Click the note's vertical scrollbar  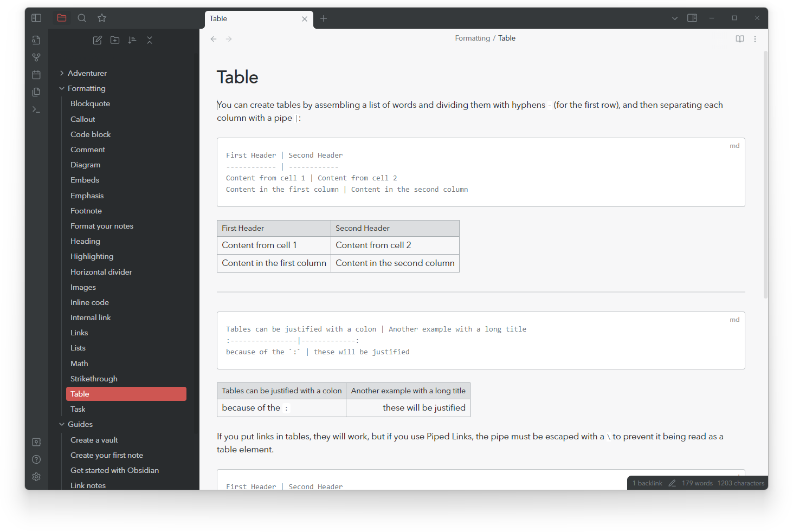765,174
